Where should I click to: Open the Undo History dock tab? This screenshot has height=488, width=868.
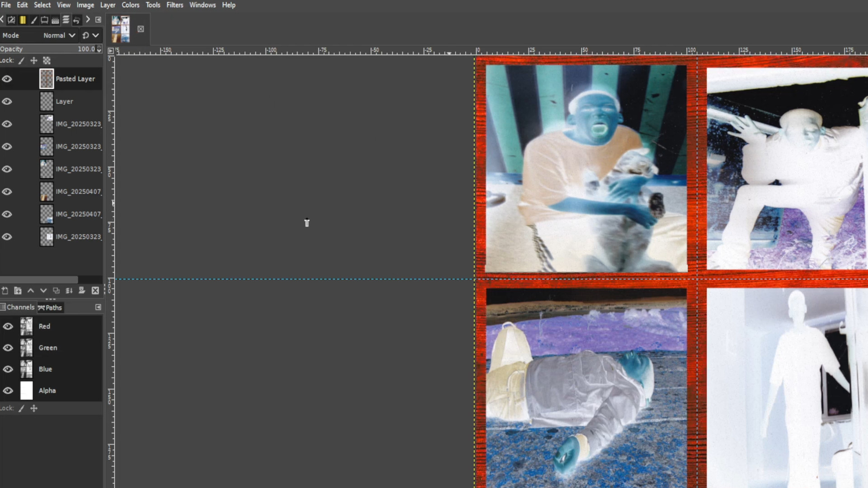77,20
